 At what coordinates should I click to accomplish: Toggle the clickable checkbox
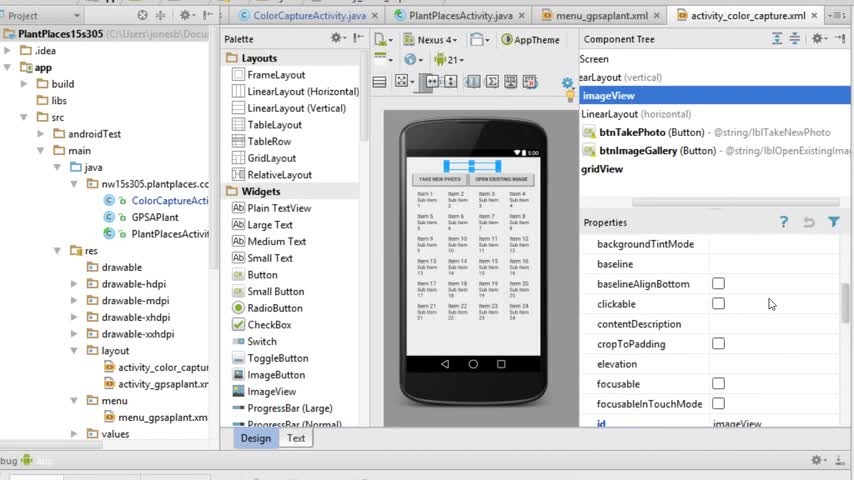(x=718, y=303)
